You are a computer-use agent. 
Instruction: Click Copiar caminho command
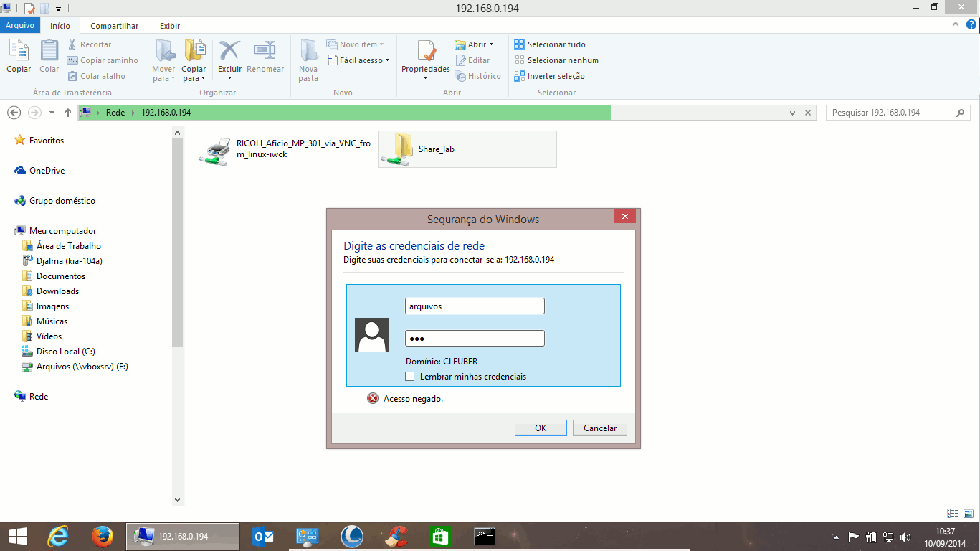[x=103, y=60]
